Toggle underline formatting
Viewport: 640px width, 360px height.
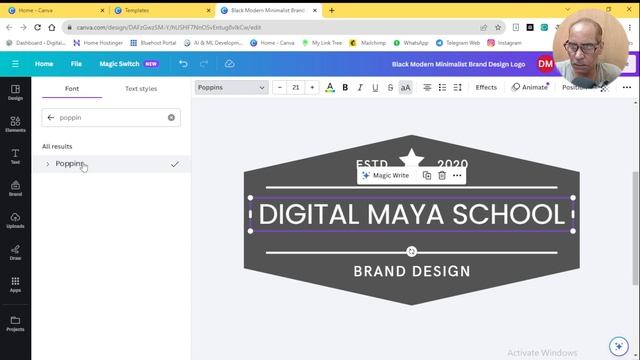pos(375,87)
